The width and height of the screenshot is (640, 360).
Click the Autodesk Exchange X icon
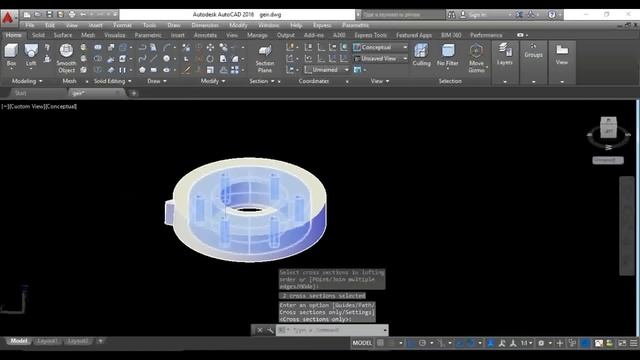pyautogui.click(x=519, y=15)
